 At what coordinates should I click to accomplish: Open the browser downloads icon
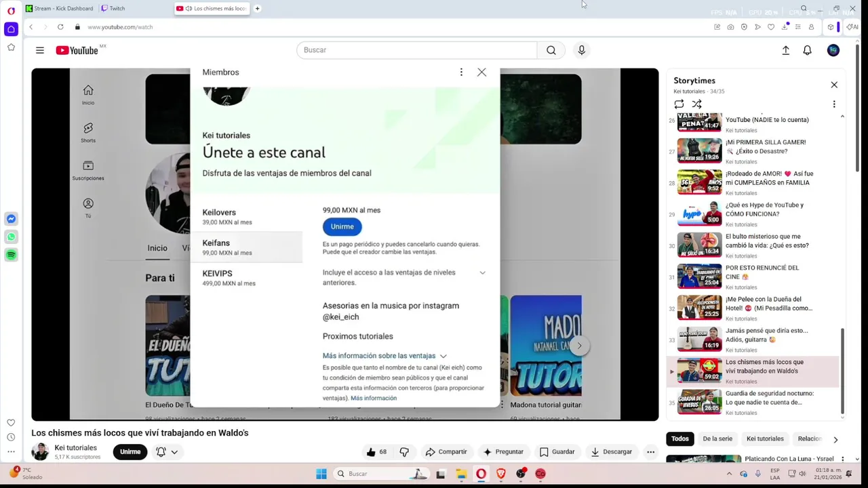[785, 27]
